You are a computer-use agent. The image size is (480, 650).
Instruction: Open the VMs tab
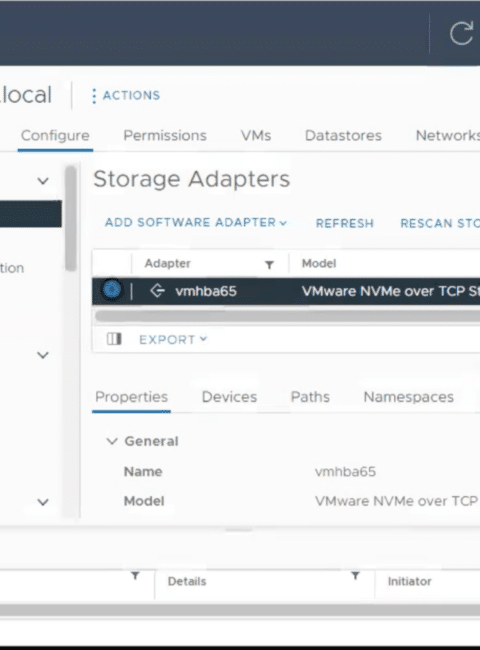click(256, 136)
